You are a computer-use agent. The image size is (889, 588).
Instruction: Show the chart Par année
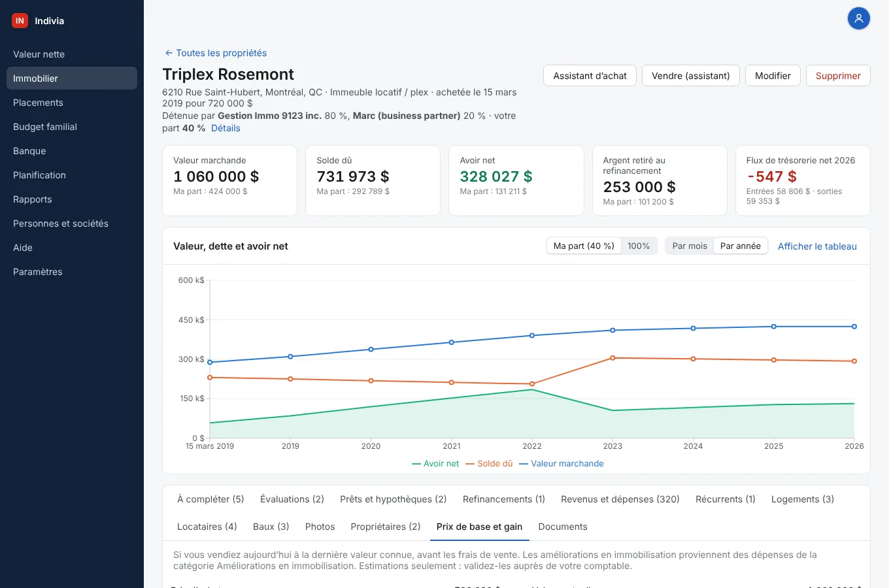pos(741,246)
